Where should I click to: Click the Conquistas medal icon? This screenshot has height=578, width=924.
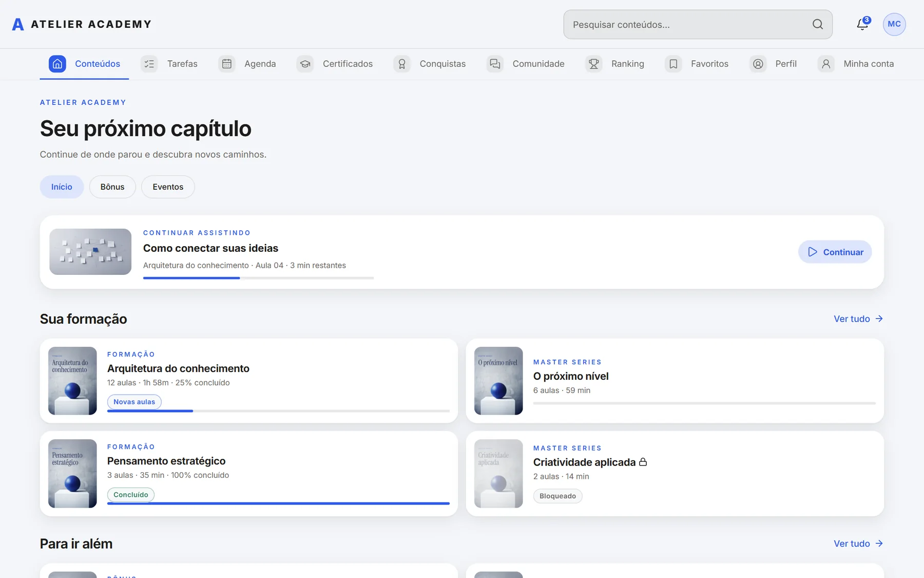point(402,64)
